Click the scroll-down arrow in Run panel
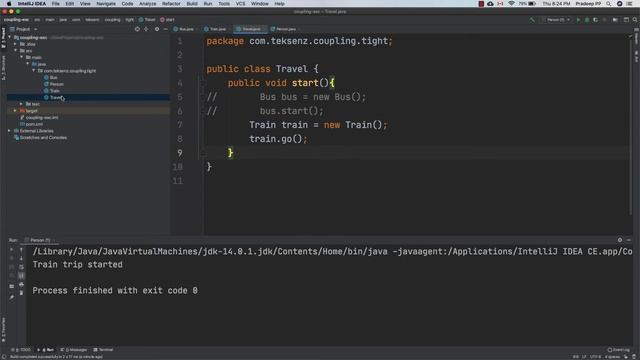This screenshot has width=640, height=360. tap(21, 258)
